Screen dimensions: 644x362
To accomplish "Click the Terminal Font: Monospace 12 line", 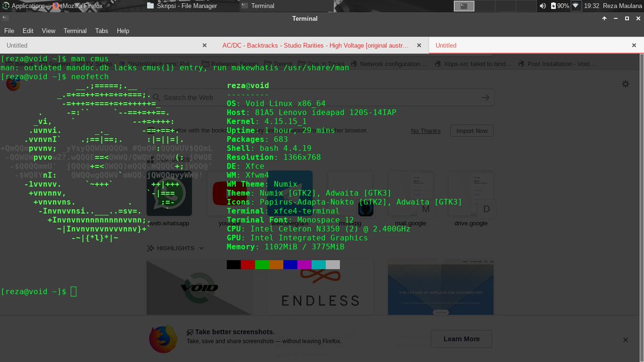I will (290, 220).
